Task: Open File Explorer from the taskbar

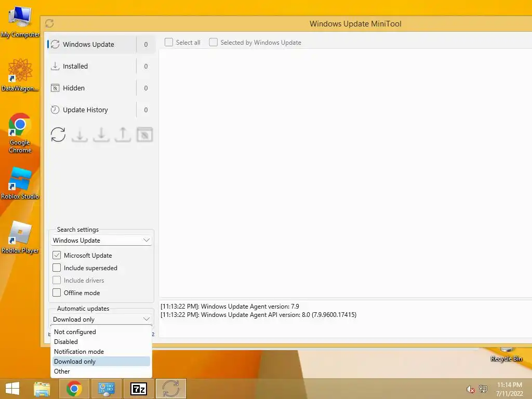Action: 42,389
